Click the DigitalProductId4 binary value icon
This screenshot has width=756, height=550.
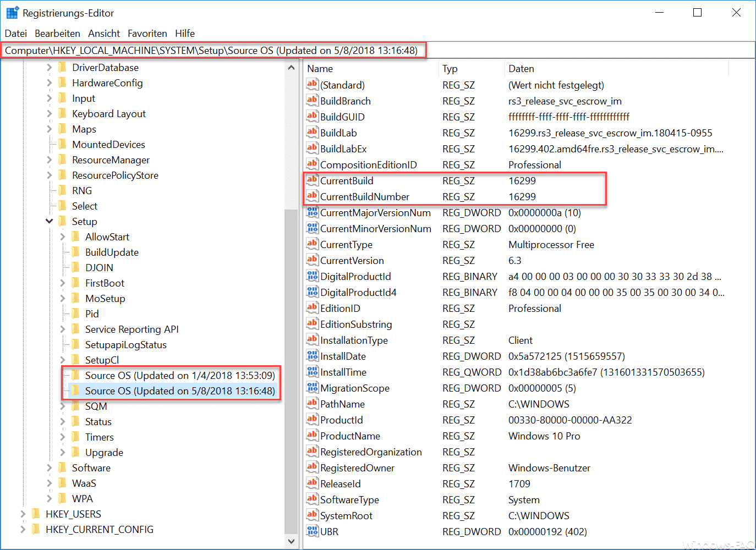click(313, 292)
